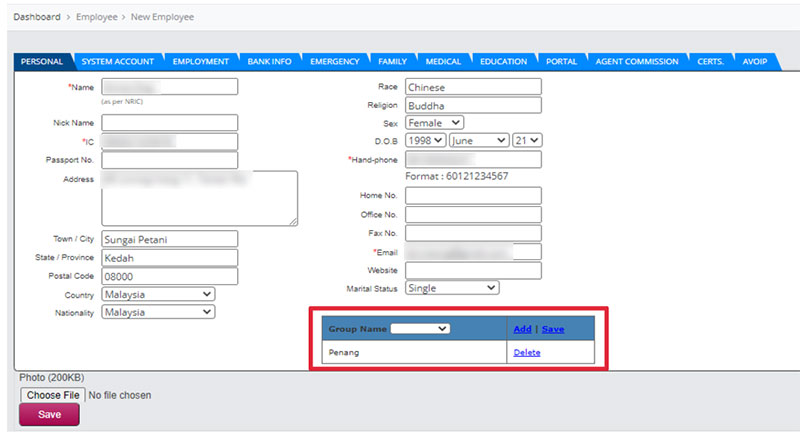
Task: Select the Emergency tab
Action: [x=334, y=62]
